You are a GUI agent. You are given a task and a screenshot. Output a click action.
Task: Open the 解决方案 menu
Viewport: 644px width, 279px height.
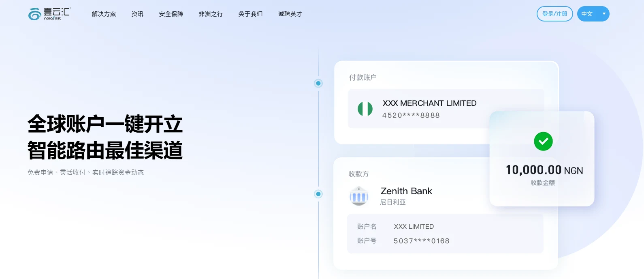[x=104, y=14]
